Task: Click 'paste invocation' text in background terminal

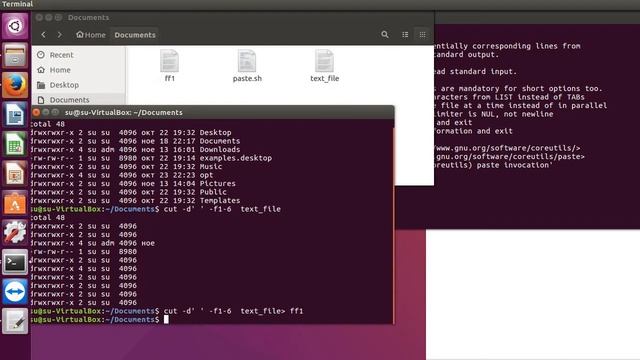Action: point(514,165)
